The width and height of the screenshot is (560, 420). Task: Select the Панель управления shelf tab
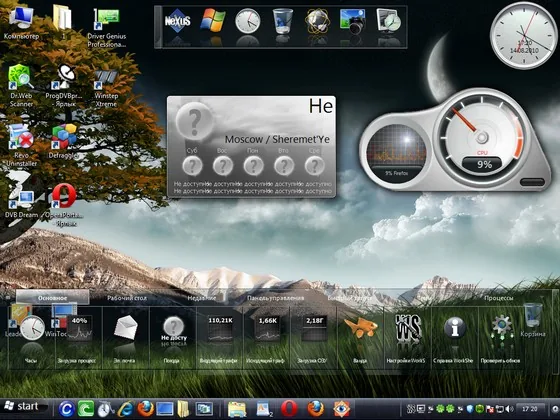(x=275, y=298)
